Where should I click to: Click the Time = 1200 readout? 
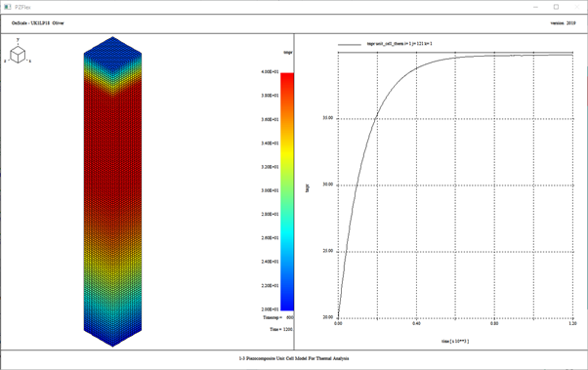coord(281,329)
